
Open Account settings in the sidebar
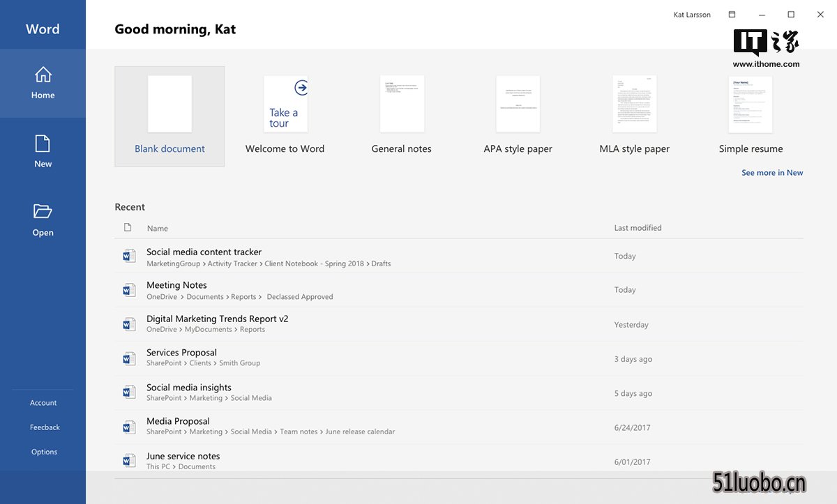43,403
